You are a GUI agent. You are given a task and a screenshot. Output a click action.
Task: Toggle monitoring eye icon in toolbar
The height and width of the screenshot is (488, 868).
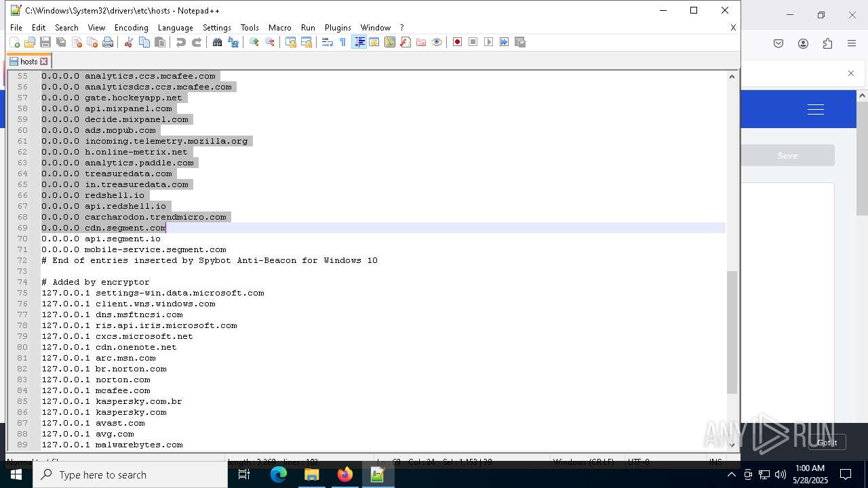click(x=437, y=42)
